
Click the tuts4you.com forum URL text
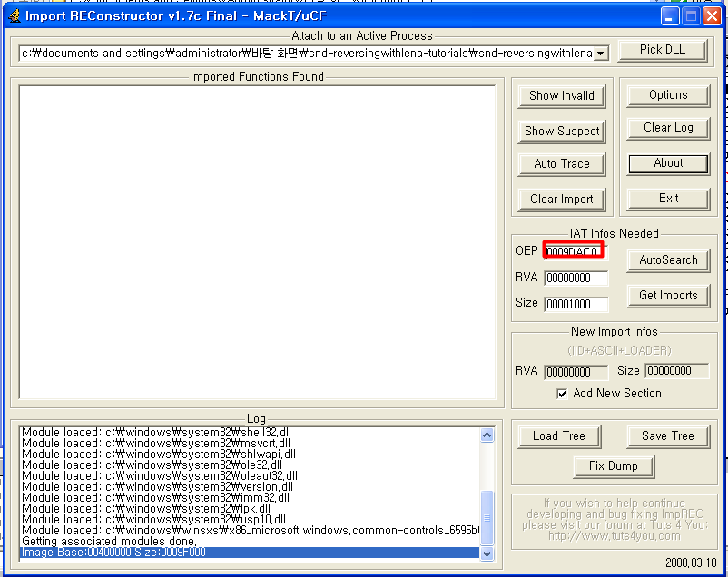[614, 536]
